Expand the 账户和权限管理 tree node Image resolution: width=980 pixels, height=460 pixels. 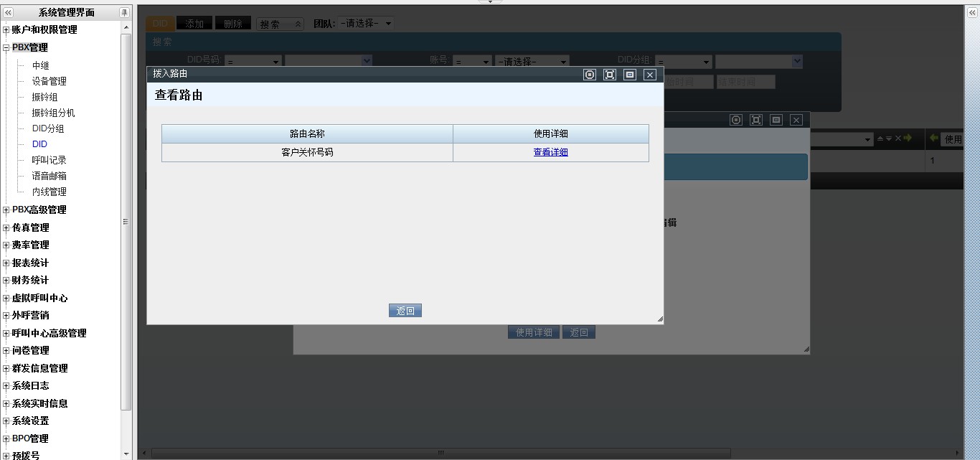point(6,30)
